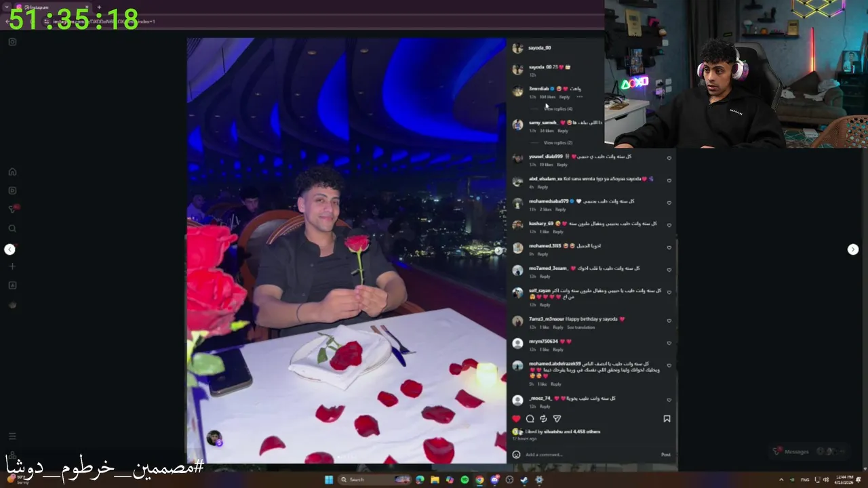This screenshot has height=488, width=868.
Task: Click samy_sameh_'s avatar thumbnail
Action: (517, 125)
